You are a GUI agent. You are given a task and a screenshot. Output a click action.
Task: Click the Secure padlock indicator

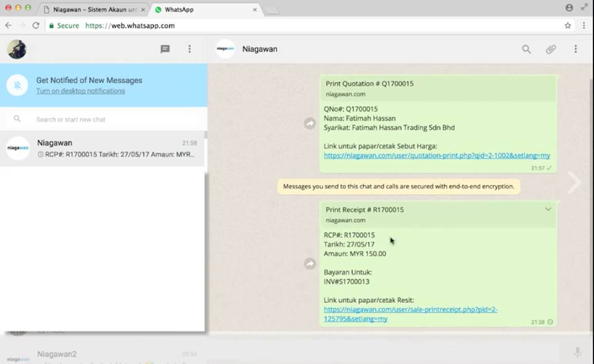(x=64, y=25)
